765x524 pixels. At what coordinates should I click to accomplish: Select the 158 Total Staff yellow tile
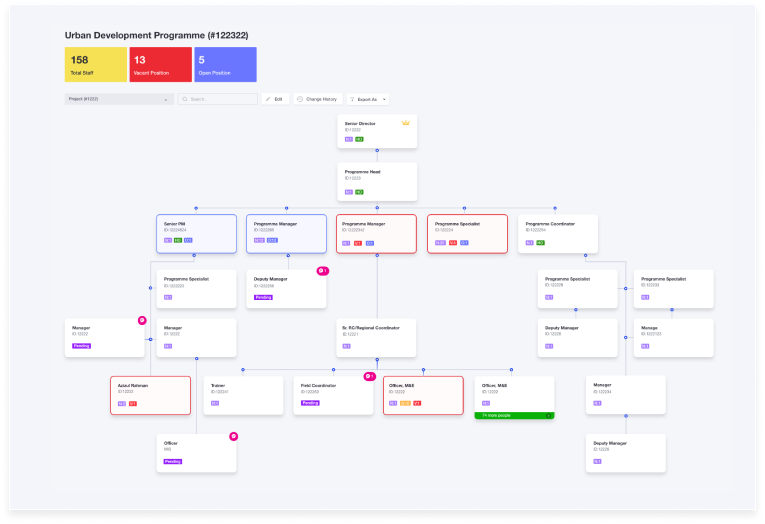coord(96,64)
